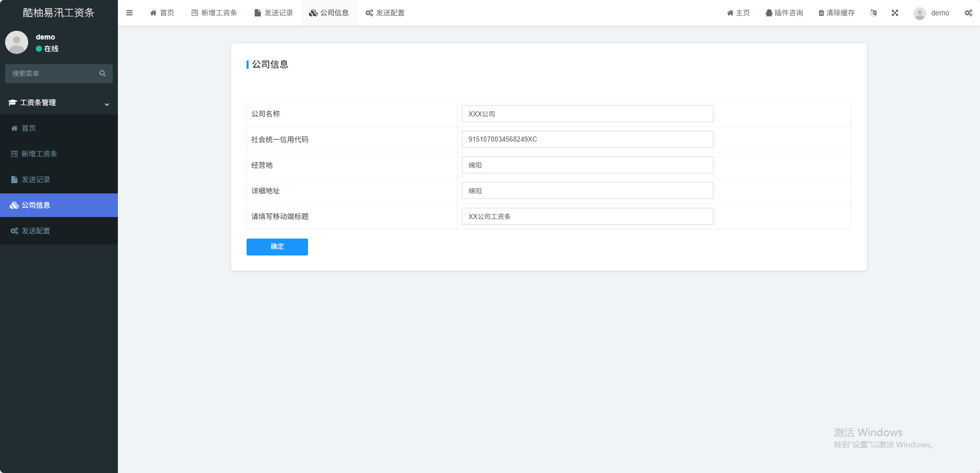
Task: Select 新增工资条 in the left sidebar
Action: pos(39,154)
